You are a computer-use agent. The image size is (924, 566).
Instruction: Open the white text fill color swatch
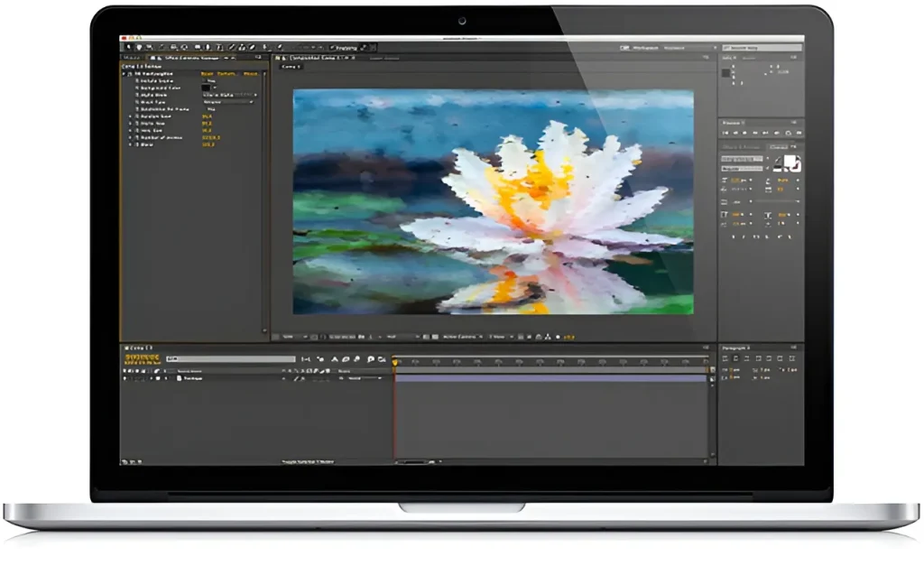(790, 162)
